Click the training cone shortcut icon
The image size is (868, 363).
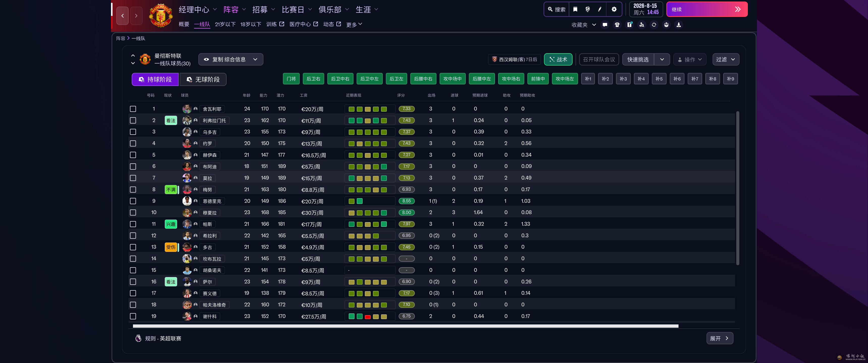tap(679, 25)
